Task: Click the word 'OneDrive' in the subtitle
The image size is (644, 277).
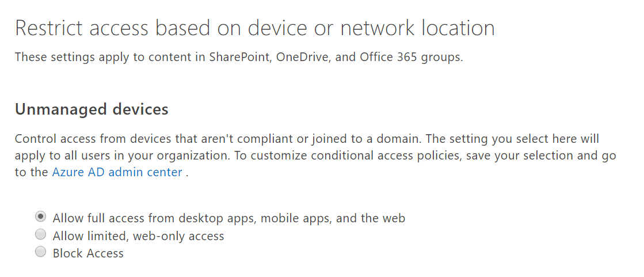Action: (x=303, y=57)
